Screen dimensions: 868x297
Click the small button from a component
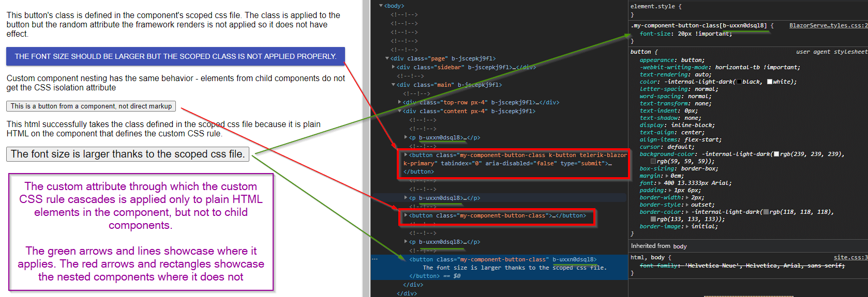coord(91,106)
